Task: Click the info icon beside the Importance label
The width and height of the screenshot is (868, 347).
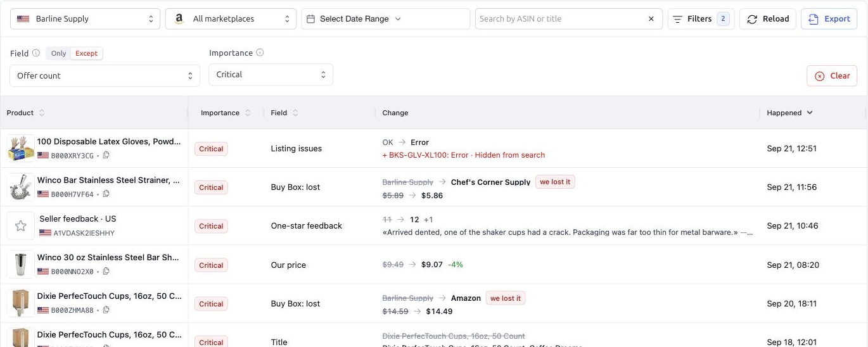Action: (x=260, y=53)
